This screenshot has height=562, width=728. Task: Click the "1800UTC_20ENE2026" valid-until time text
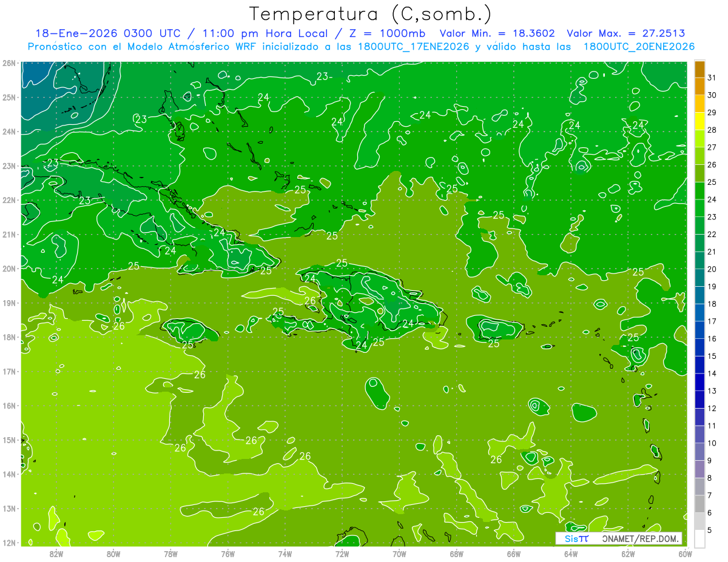[x=639, y=47]
